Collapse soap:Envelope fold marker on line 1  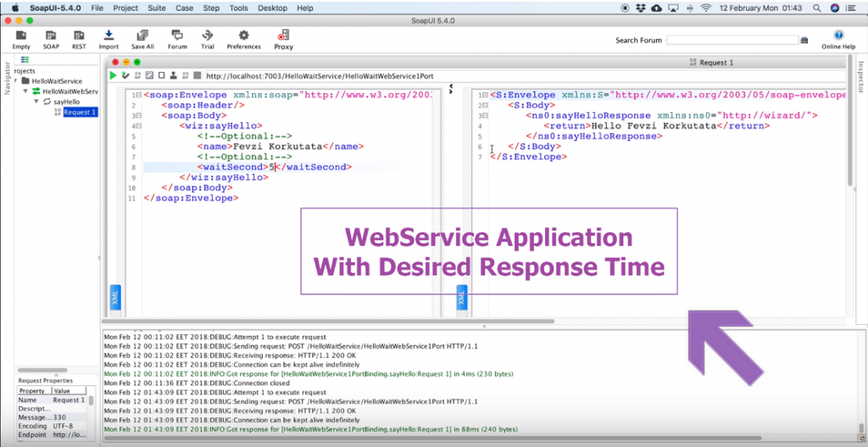pyautogui.click(x=139, y=95)
